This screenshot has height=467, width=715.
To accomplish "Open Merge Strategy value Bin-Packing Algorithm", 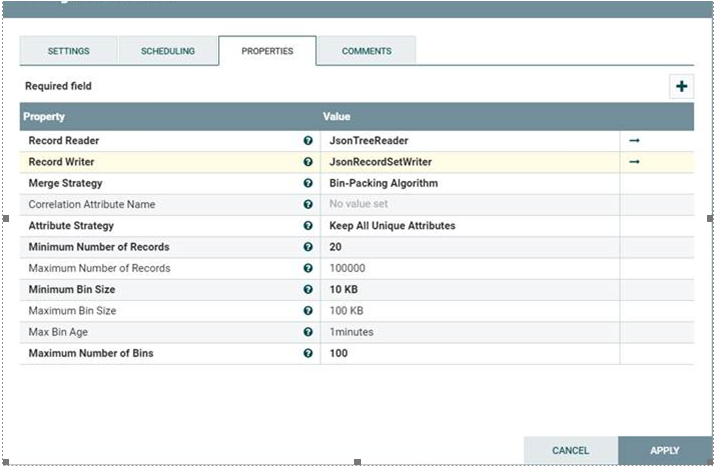I will (383, 183).
